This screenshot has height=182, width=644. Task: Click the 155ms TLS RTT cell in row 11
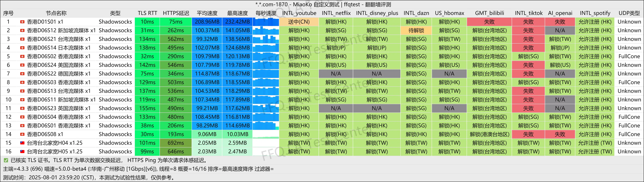tap(147, 108)
